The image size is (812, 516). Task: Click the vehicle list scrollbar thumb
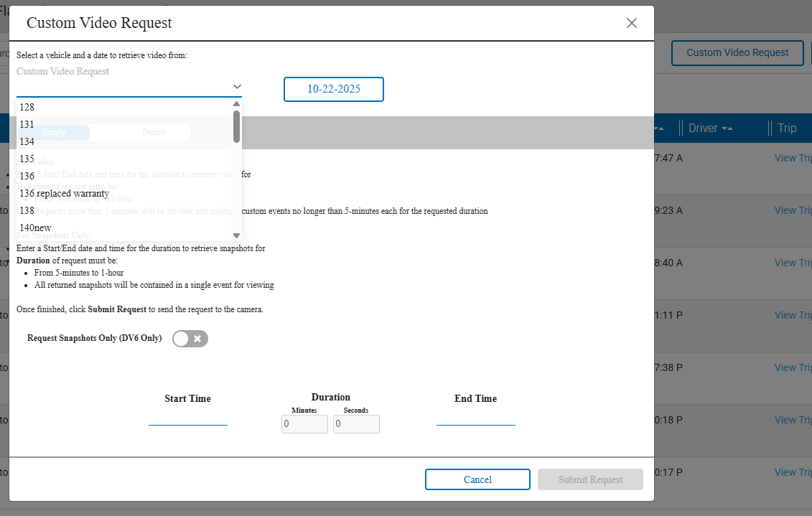[236, 126]
